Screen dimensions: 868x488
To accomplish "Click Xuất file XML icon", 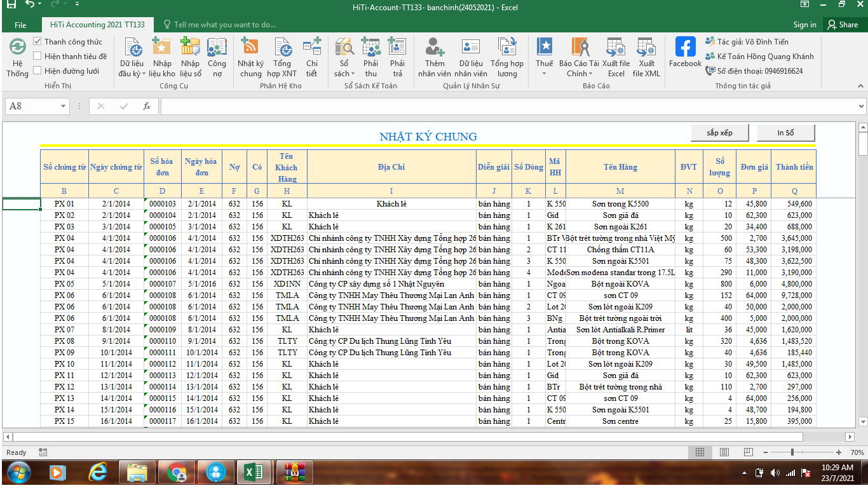I will coord(646,48).
